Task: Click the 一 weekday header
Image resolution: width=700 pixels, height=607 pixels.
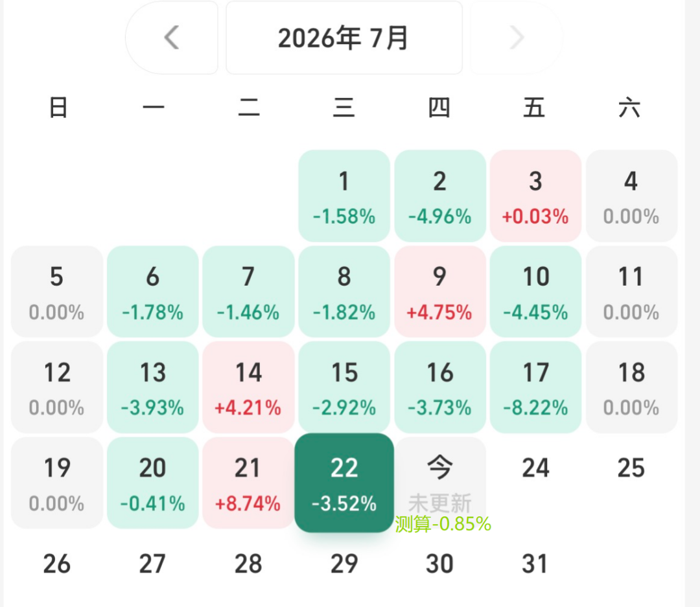Action: tap(154, 108)
